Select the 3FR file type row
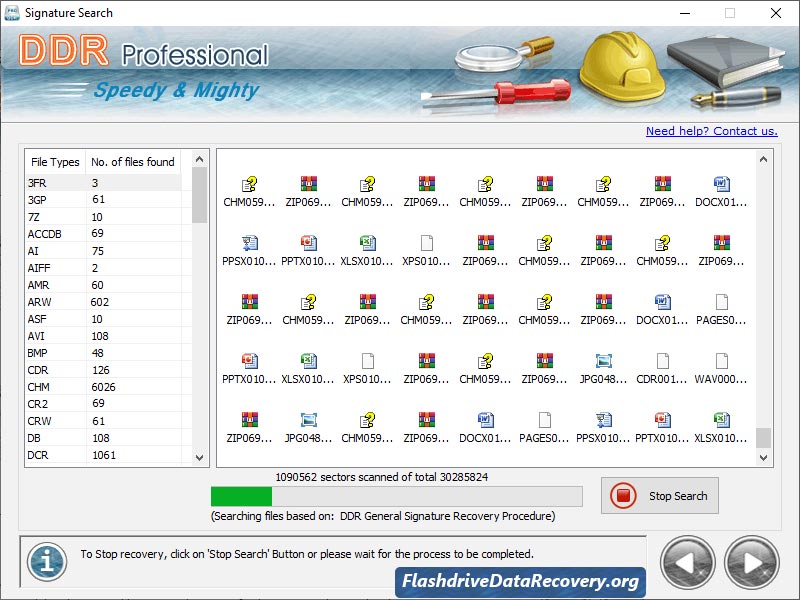 pyautogui.click(x=104, y=183)
